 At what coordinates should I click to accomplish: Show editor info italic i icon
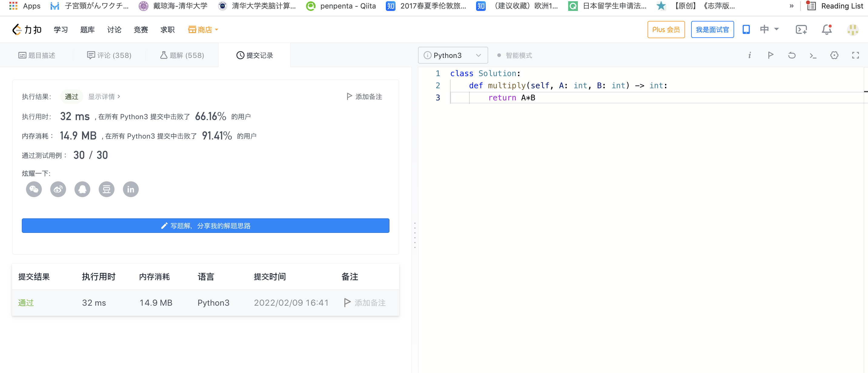pos(749,55)
